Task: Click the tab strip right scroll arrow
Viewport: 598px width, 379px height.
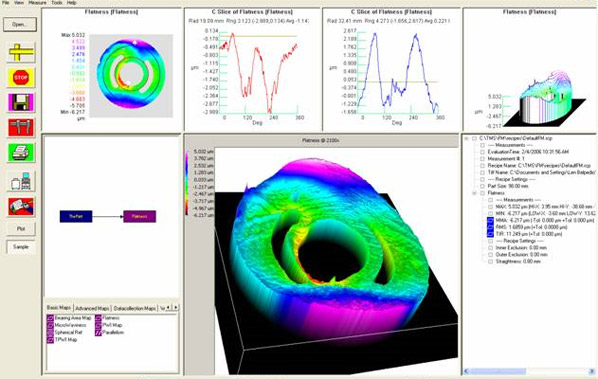Action: [175, 307]
